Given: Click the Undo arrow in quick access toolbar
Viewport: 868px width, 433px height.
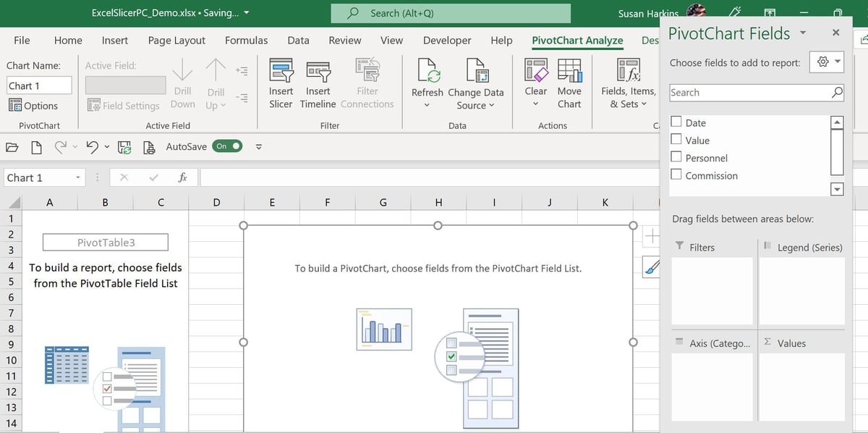Looking at the screenshot, I should (92, 147).
